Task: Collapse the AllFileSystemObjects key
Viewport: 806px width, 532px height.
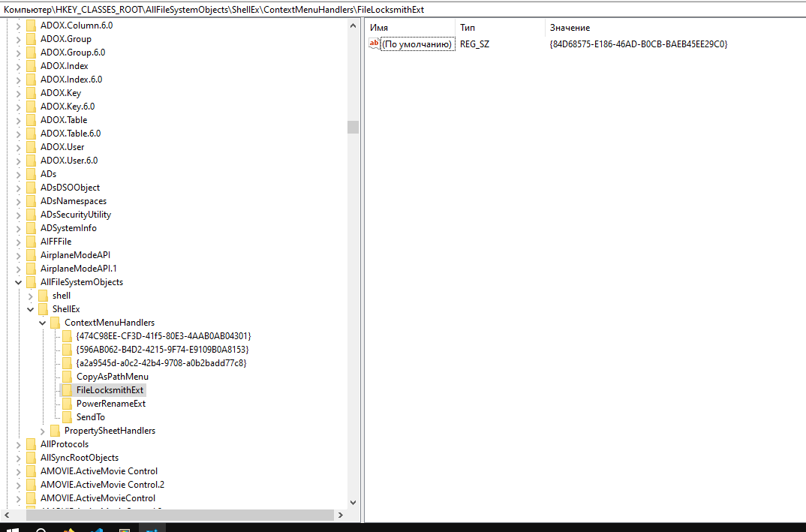Action: point(19,281)
